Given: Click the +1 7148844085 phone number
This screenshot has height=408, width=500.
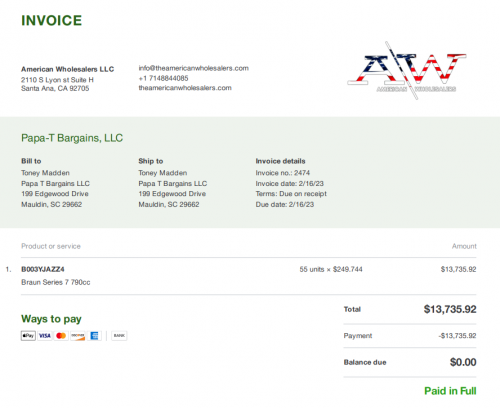Looking at the screenshot, I should tap(163, 78).
